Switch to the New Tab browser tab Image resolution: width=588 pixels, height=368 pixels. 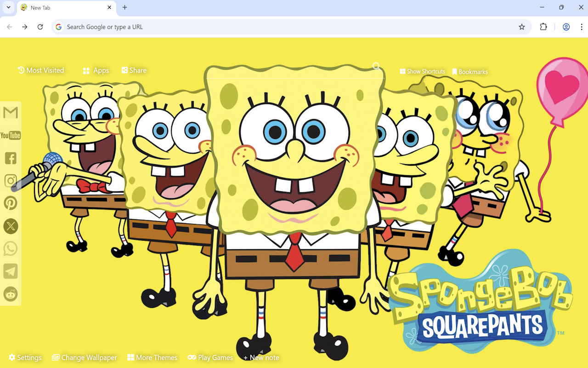pos(60,7)
